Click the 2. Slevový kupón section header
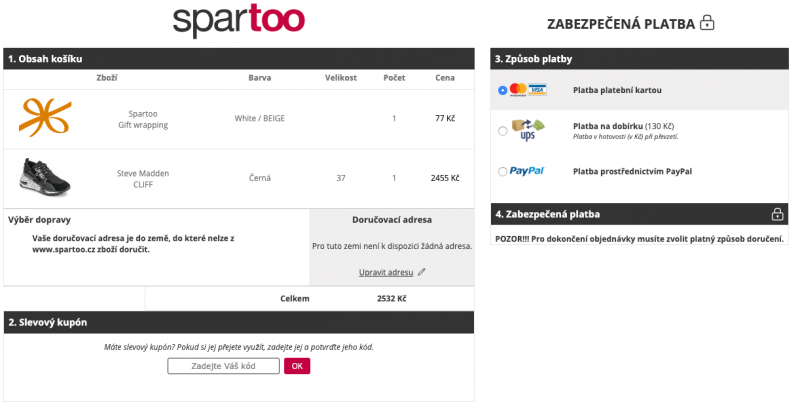This screenshot has height=403, width=800. (x=239, y=322)
